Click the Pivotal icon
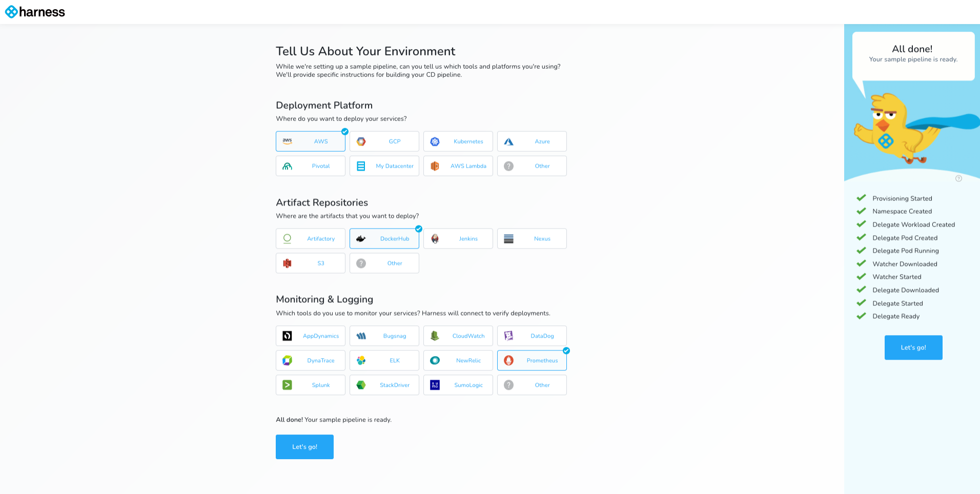The height and width of the screenshot is (494, 980). pos(288,166)
